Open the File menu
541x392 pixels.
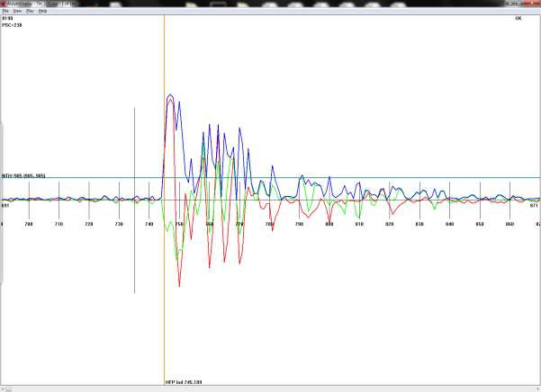point(5,11)
